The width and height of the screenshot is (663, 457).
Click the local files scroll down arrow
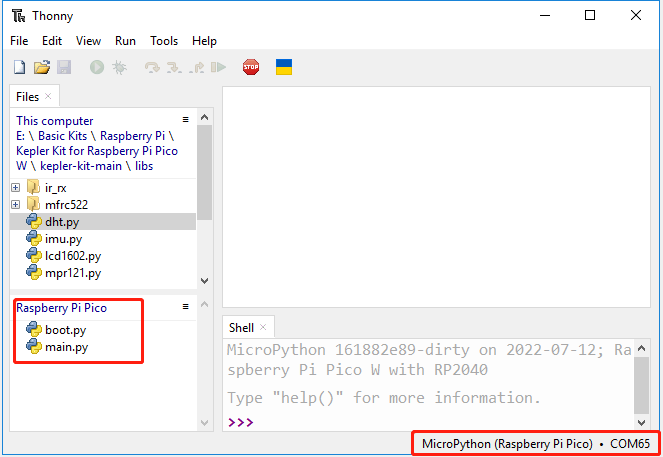(x=204, y=281)
